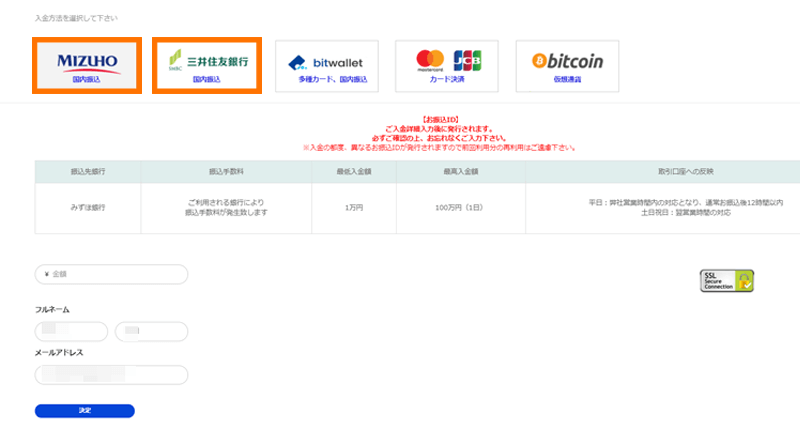Click the 100万円 (1日) maximum cell
Screen dimensions: 800x435
click(461, 208)
